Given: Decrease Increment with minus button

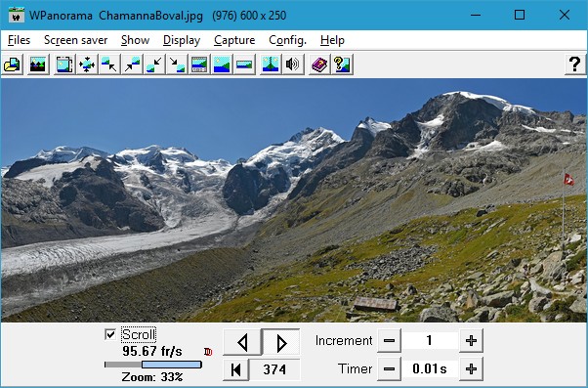Looking at the screenshot, I should tap(389, 341).
